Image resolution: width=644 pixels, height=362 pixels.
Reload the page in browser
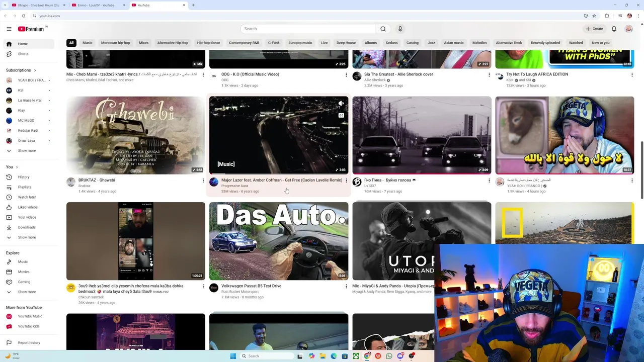[23, 16]
